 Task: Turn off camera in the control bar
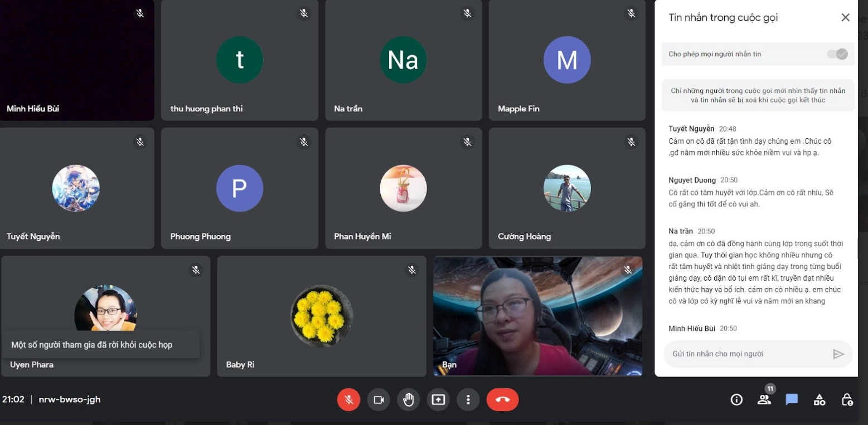tap(379, 399)
